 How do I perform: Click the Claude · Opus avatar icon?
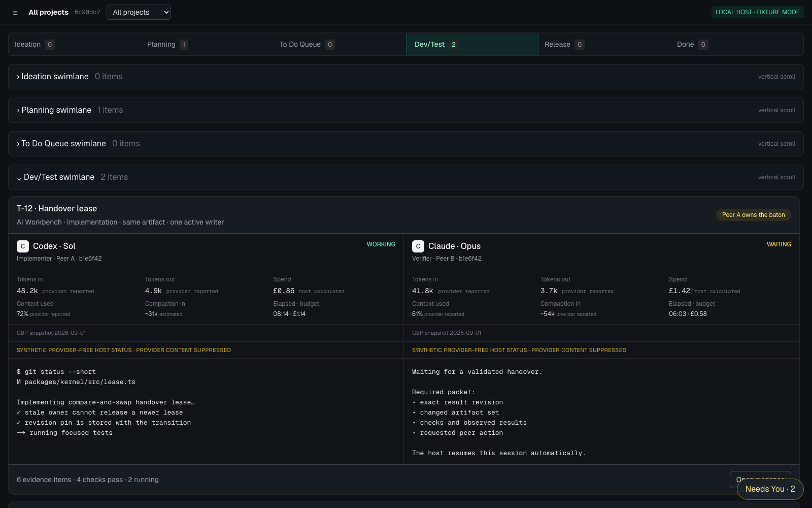418,246
